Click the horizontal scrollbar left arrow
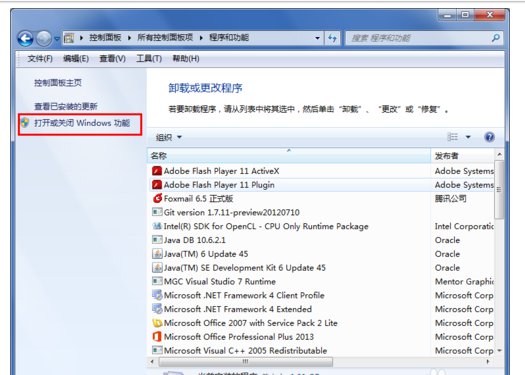525x375 pixels. (x=152, y=362)
